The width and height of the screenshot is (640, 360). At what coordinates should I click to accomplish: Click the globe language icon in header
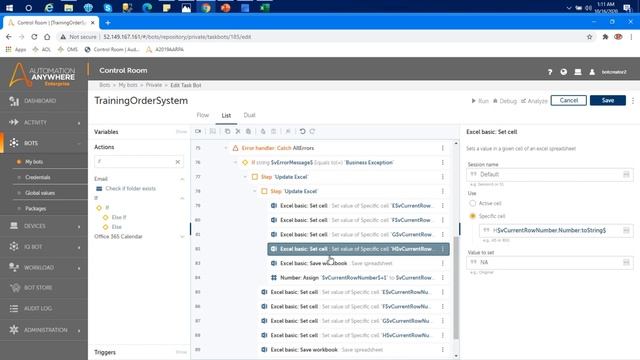pyautogui.click(x=564, y=72)
